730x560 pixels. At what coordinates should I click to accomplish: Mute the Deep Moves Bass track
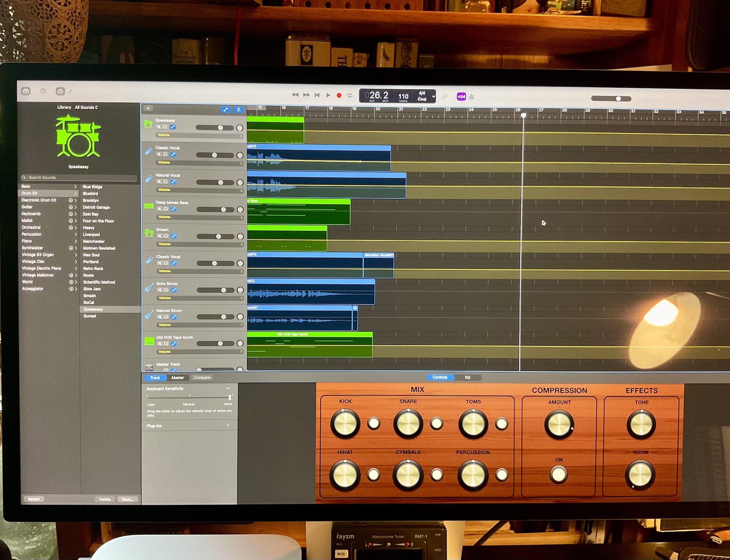[x=160, y=209]
